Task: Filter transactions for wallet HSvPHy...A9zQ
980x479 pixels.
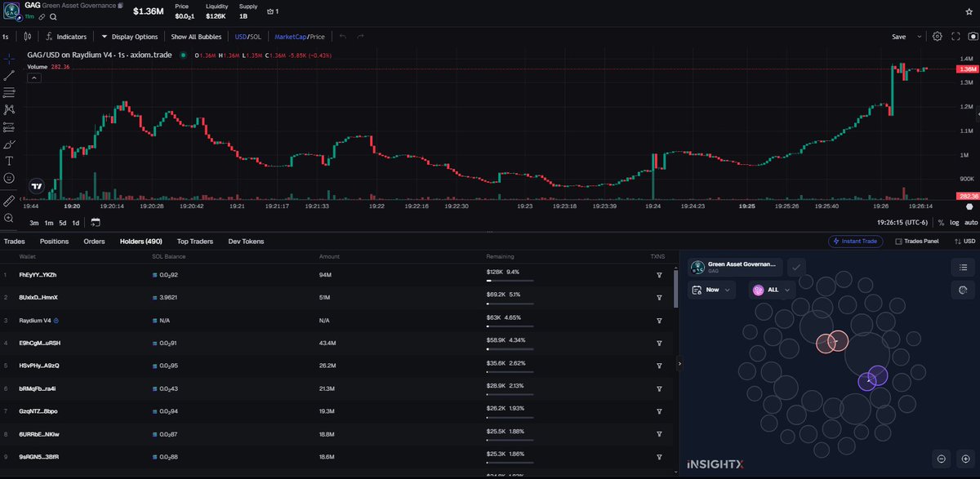Action: coord(659,365)
